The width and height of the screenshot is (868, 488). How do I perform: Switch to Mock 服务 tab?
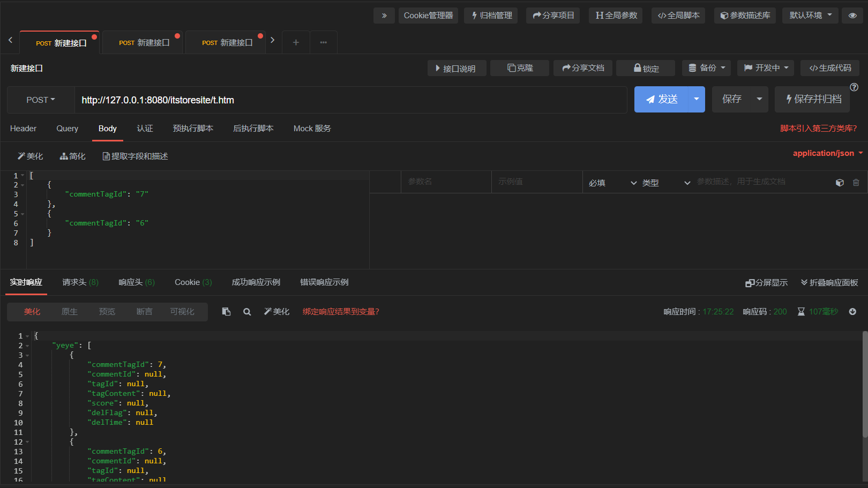click(312, 129)
